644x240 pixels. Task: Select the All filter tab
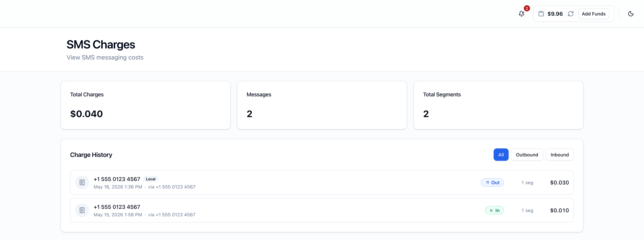click(501, 155)
